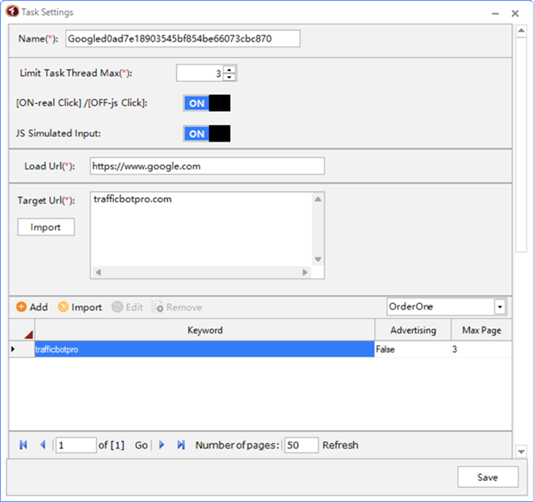Click the Import keywords toolbar button
This screenshot has height=502, width=534.
[80, 307]
